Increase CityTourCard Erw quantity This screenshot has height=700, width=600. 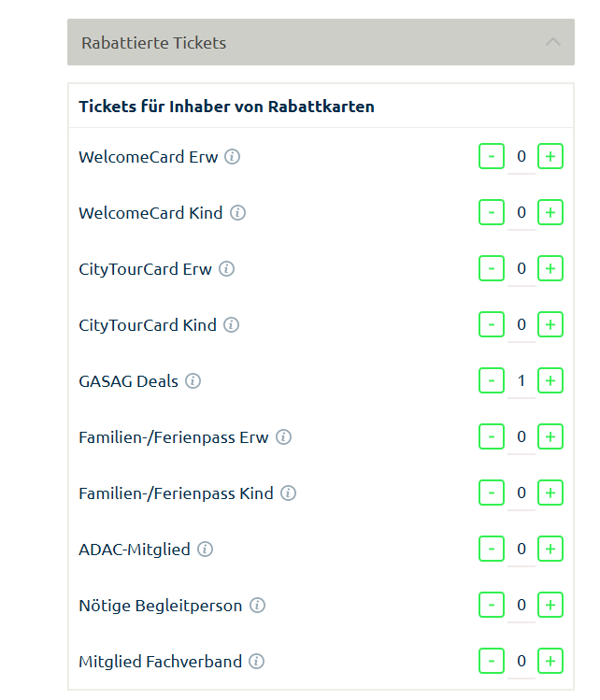[x=550, y=269]
